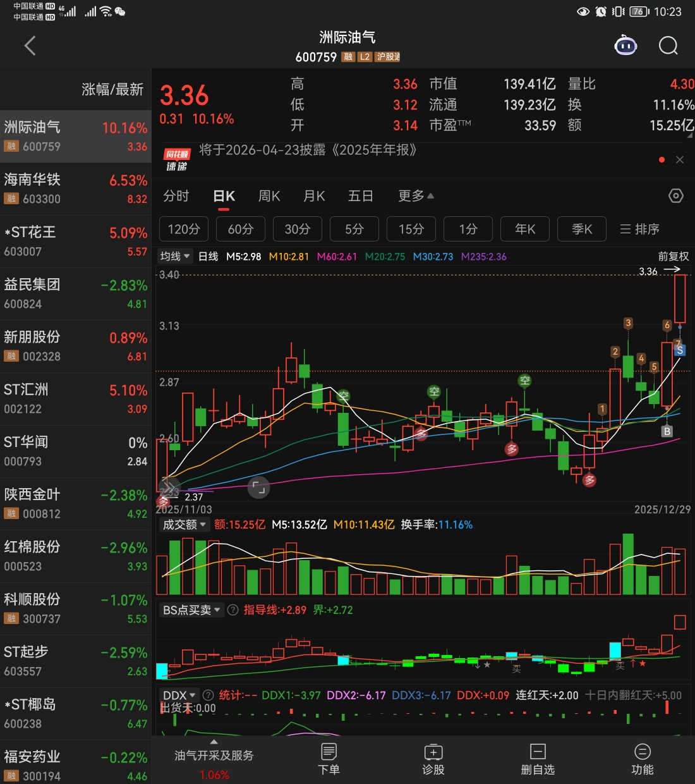Open the 排序 sort option

tap(639, 229)
